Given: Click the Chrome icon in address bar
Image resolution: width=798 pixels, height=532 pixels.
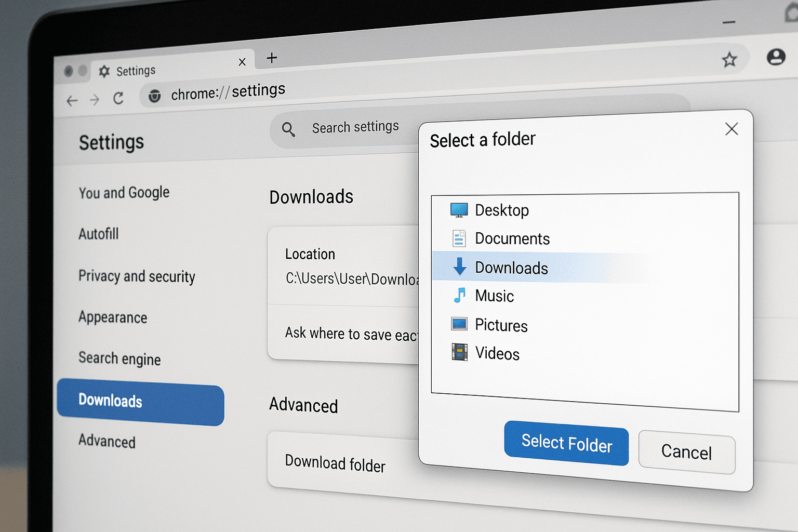Looking at the screenshot, I should click(x=154, y=96).
